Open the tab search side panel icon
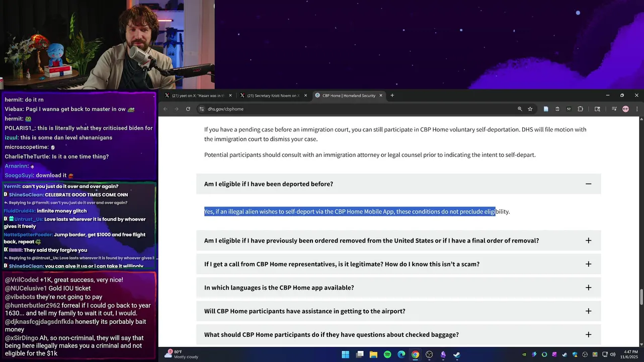Image resolution: width=644 pixels, height=362 pixels. (597, 109)
